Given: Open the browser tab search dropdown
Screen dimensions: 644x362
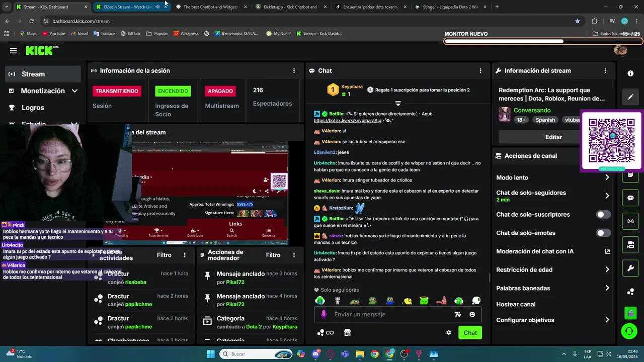Looking at the screenshot, I should point(7,7).
